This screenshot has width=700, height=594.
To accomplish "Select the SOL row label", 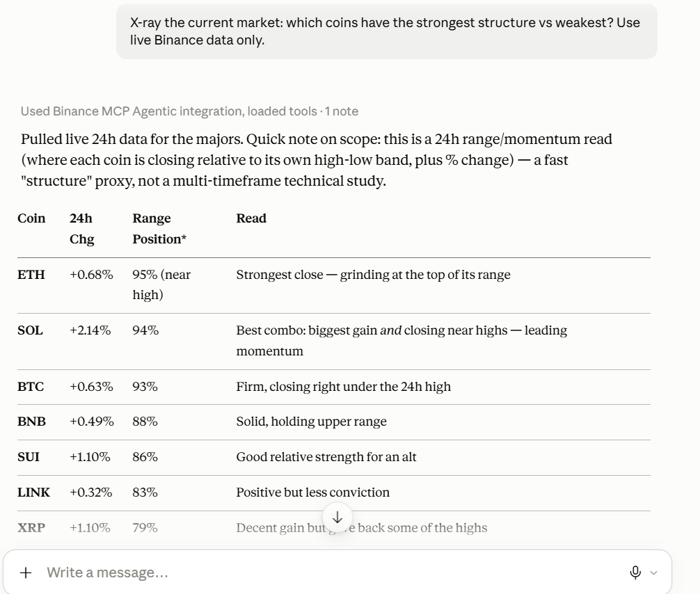I will [31, 330].
